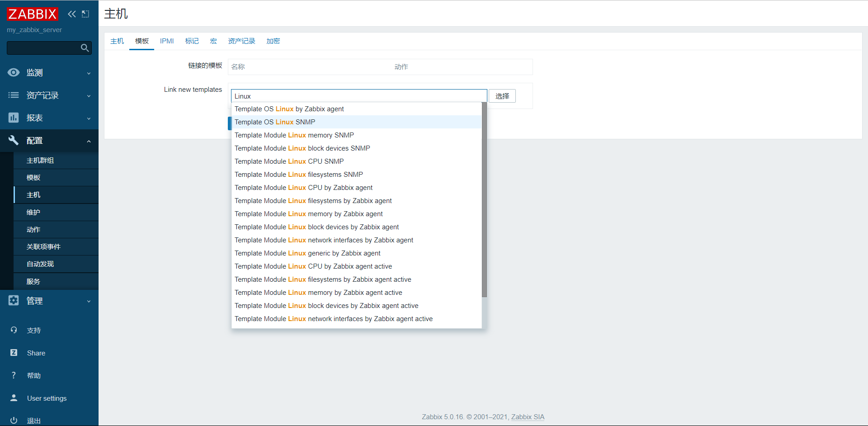This screenshot has width=868, height=426.
Task: Select Template Module Linux CPU SNMP
Action: [356, 161]
